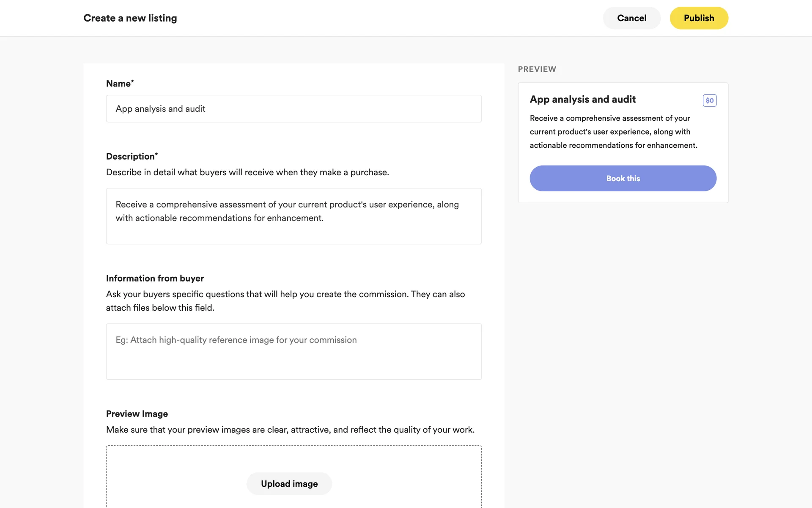Focus the Information from buyer text box

coord(294,351)
